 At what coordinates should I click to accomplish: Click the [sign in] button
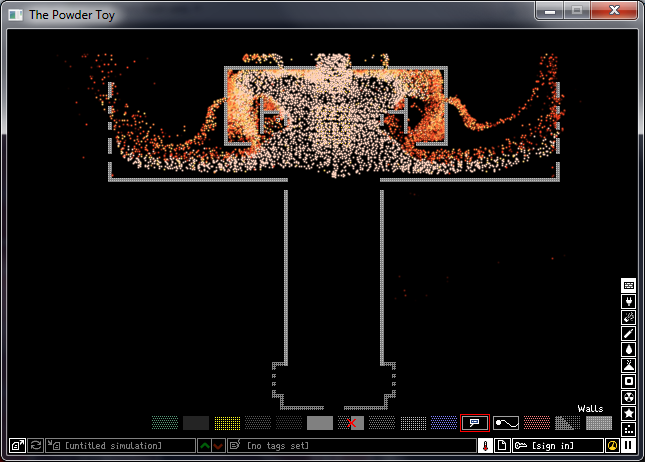pos(558,446)
